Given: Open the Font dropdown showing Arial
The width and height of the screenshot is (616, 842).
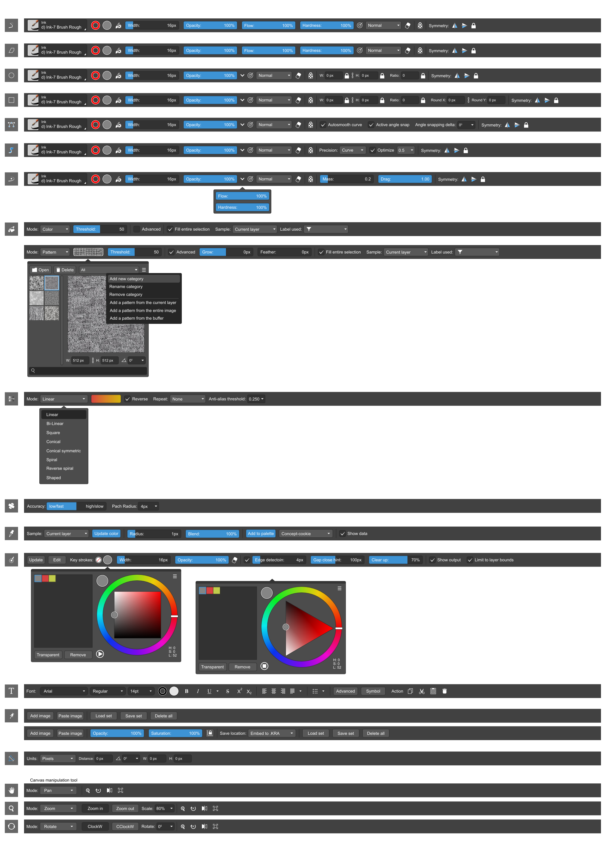Looking at the screenshot, I should tap(64, 691).
